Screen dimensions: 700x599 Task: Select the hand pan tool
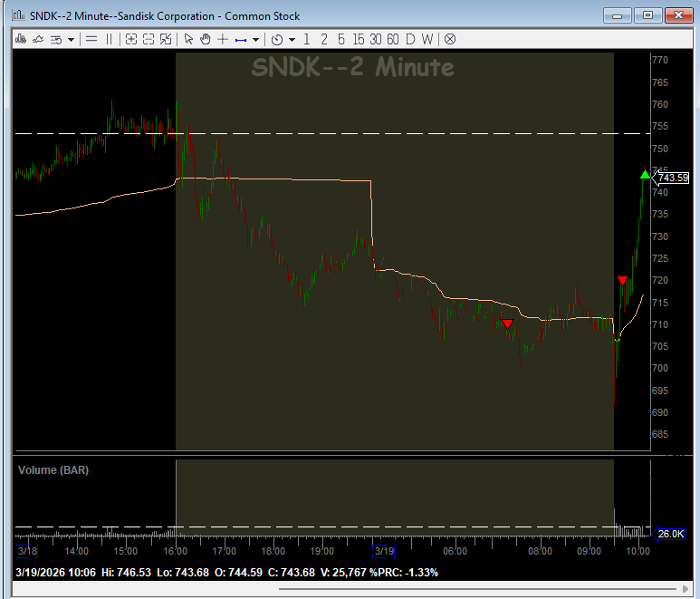pyautogui.click(x=206, y=39)
